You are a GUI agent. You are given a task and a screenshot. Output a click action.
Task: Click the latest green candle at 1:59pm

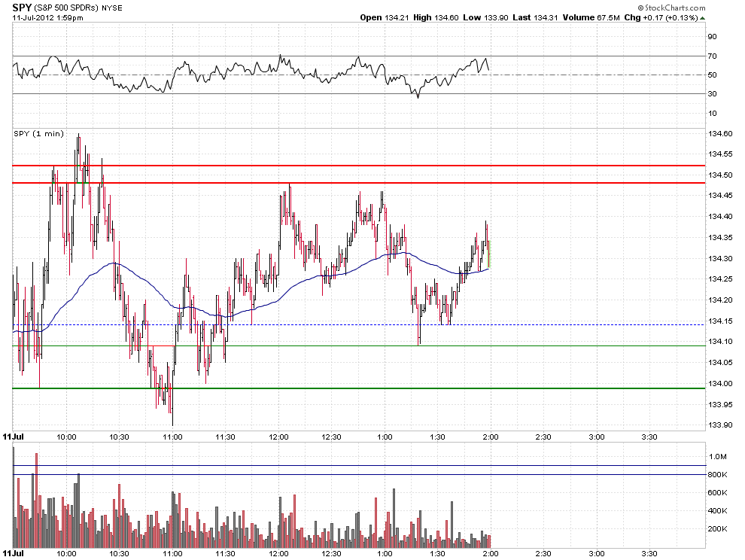[x=489, y=255]
